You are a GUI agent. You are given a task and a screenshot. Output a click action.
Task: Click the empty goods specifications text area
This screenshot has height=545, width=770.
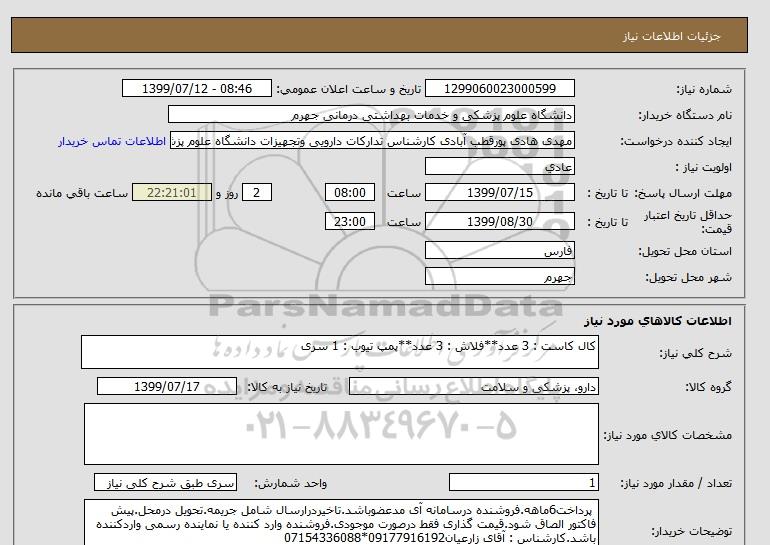(341, 434)
